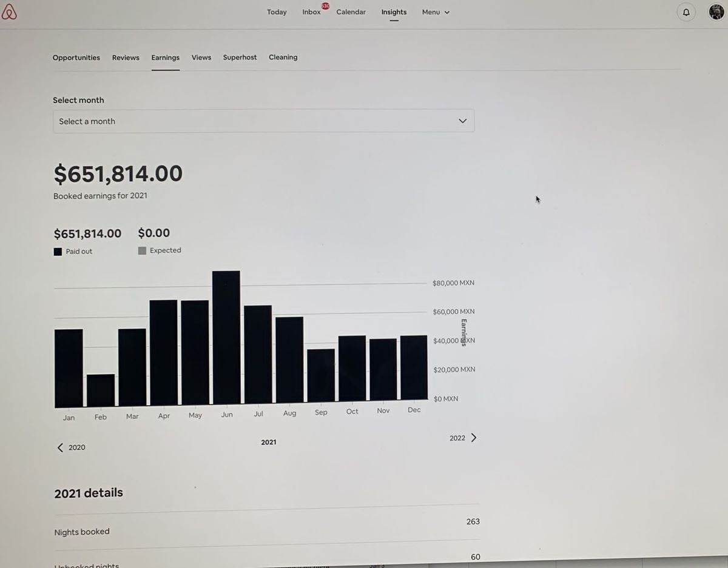Go to the Today page
This screenshot has width=728, height=568.
277,12
